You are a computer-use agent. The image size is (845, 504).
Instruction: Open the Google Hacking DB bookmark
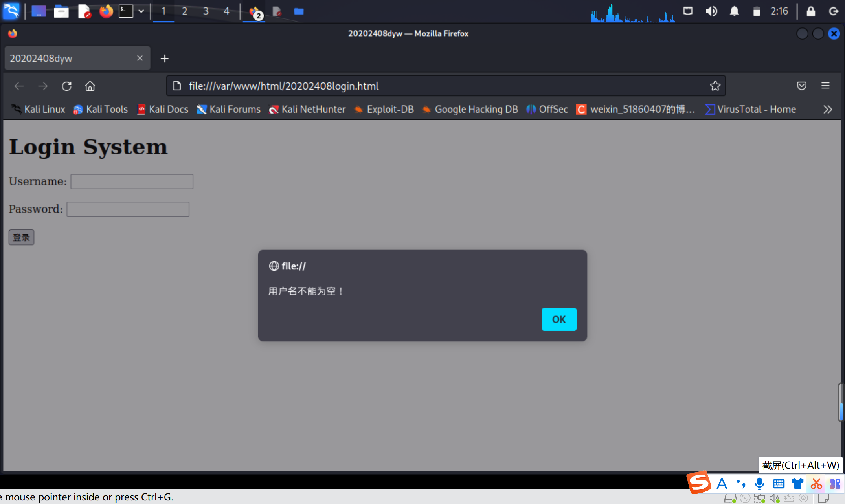click(x=470, y=109)
